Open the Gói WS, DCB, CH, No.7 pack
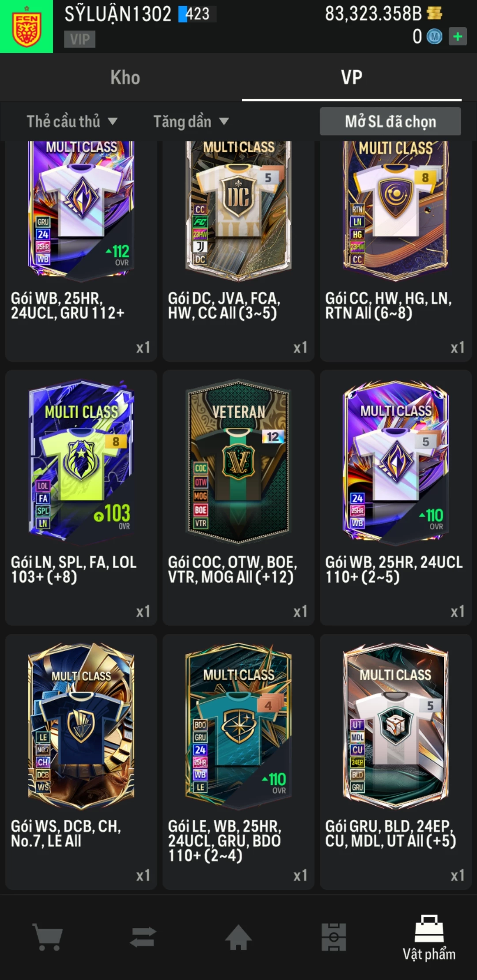The image size is (477, 980). click(81, 761)
